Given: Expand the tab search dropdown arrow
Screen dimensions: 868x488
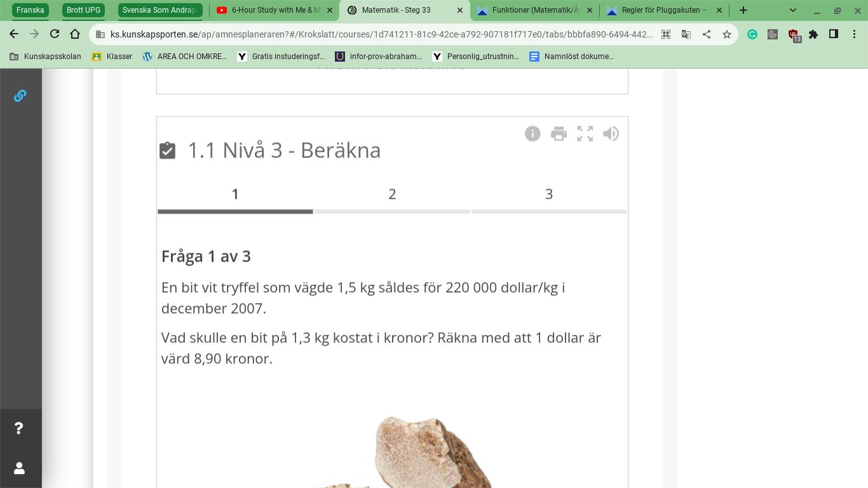Looking at the screenshot, I should pos(792,10).
